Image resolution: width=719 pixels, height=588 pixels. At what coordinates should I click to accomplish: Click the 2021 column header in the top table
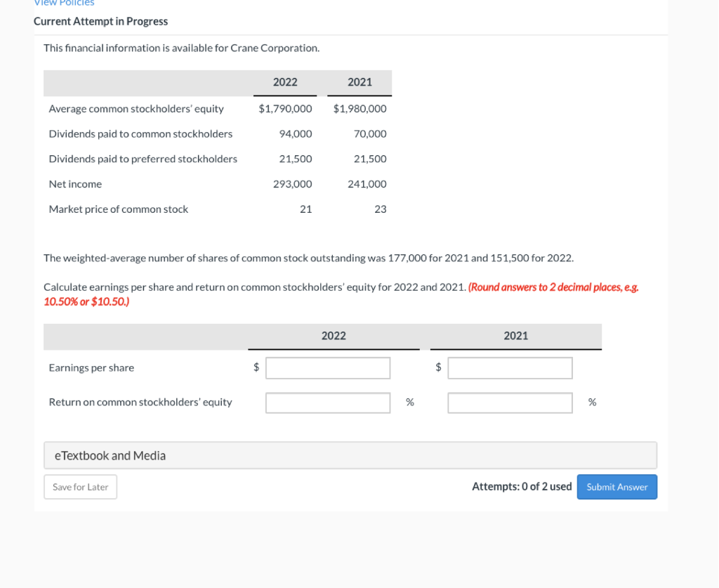click(x=359, y=82)
